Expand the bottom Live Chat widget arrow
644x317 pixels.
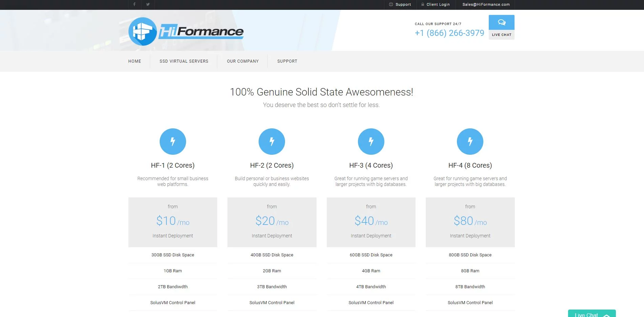click(x=607, y=315)
